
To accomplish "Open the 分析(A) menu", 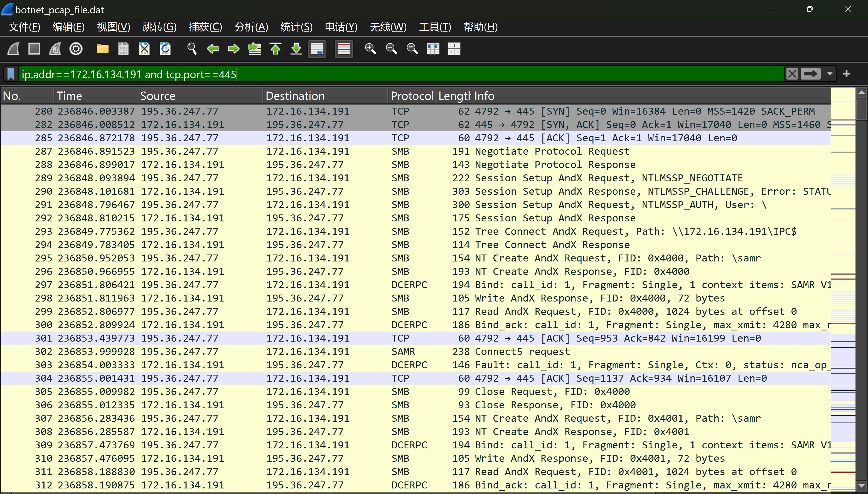I will [251, 27].
